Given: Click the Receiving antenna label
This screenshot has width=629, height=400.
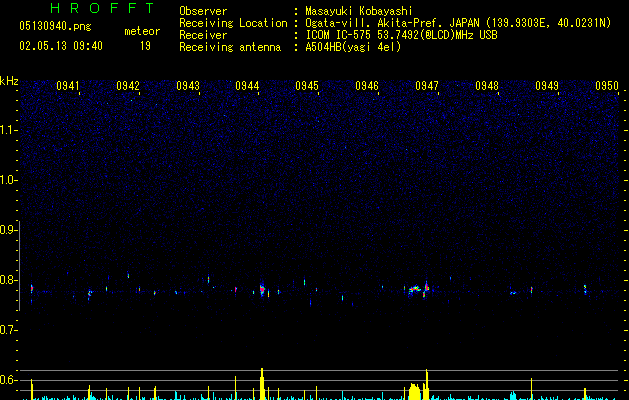Looking at the screenshot, I should [x=230, y=47].
